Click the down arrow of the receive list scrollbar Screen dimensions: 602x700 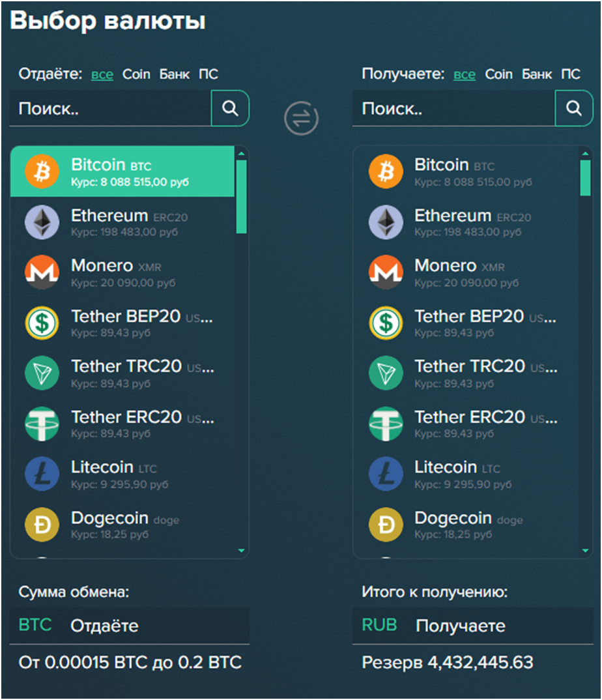[586, 551]
